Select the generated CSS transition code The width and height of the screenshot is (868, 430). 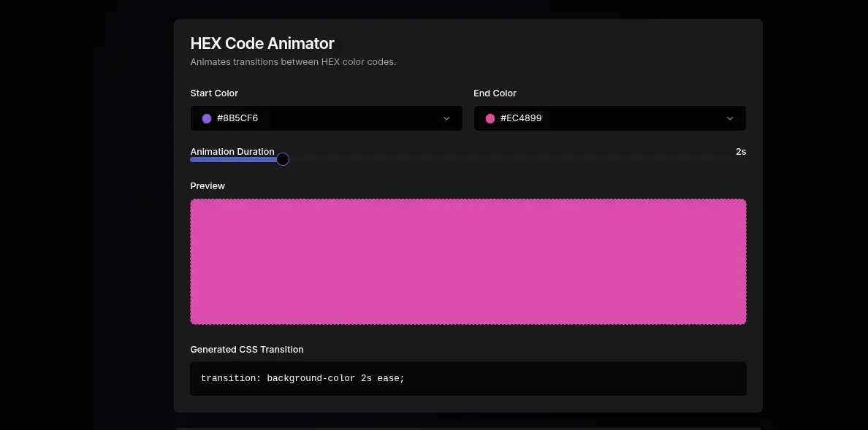click(x=302, y=378)
